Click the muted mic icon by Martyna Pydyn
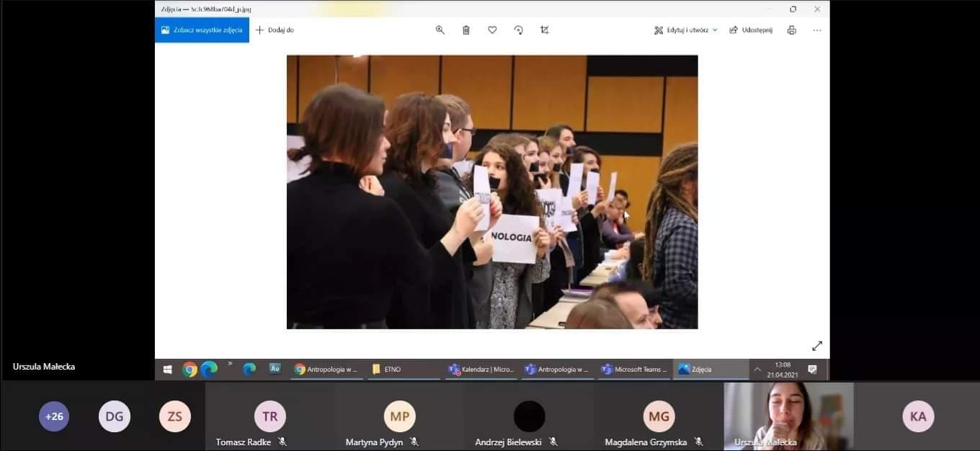The image size is (980, 451). tap(414, 442)
